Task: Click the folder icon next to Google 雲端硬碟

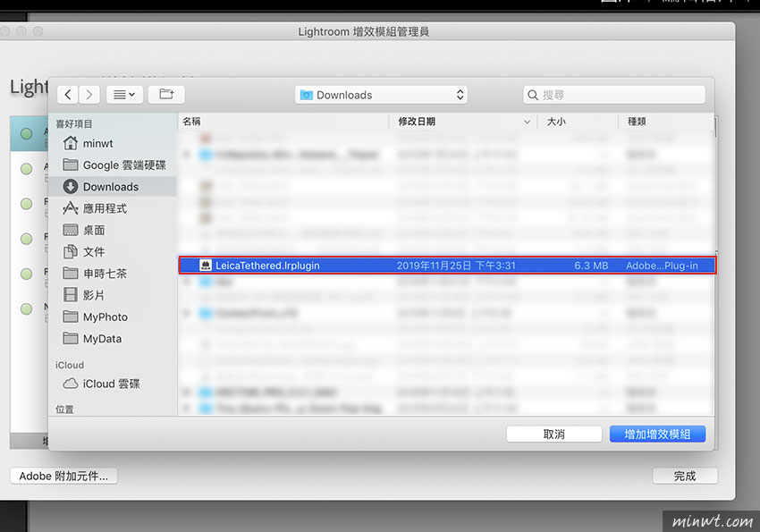Action: point(71,165)
